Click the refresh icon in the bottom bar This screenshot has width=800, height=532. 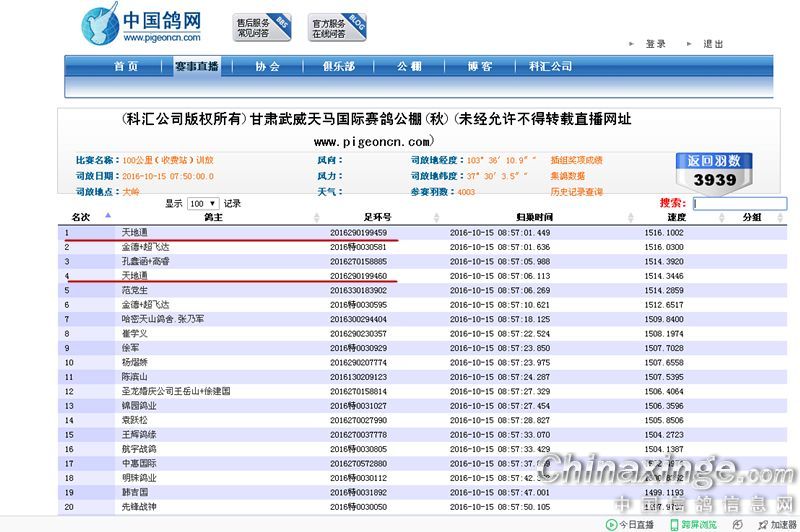pyautogui.click(x=737, y=524)
